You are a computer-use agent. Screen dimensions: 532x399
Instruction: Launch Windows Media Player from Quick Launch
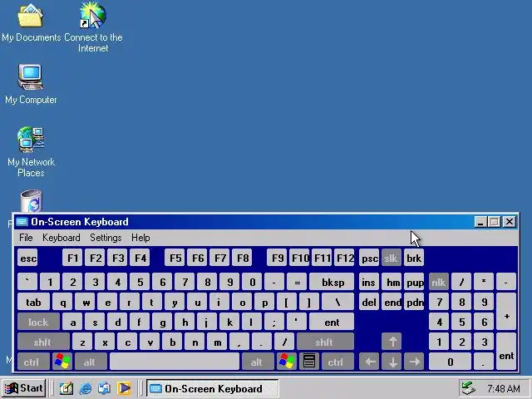click(124, 388)
